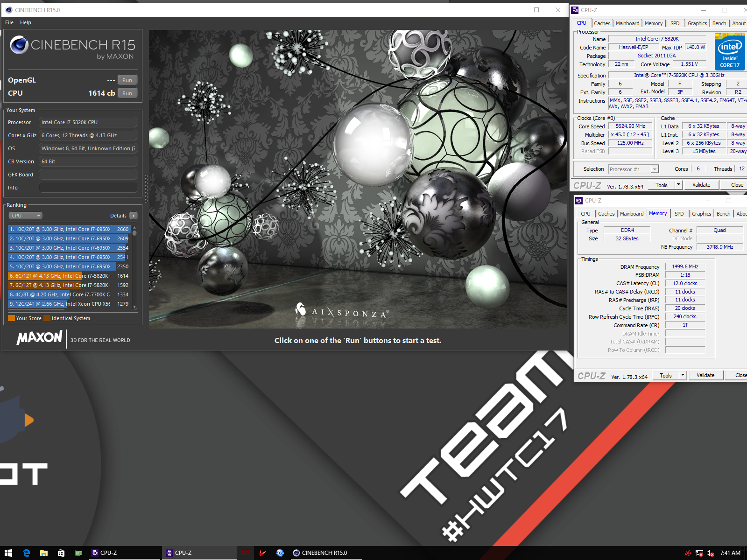Click Tools button in the CPU-Z CPU window

[661, 185]
